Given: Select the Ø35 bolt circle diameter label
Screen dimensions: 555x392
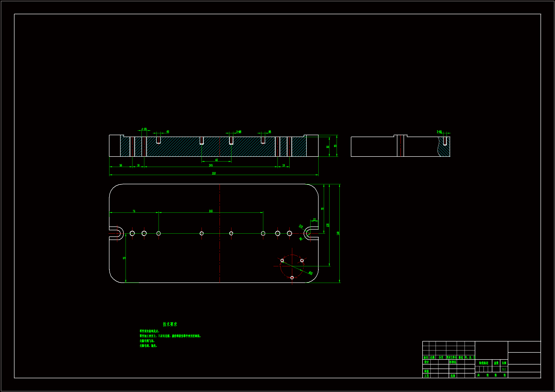Looking at the screenshot, I should pos(311,273).
